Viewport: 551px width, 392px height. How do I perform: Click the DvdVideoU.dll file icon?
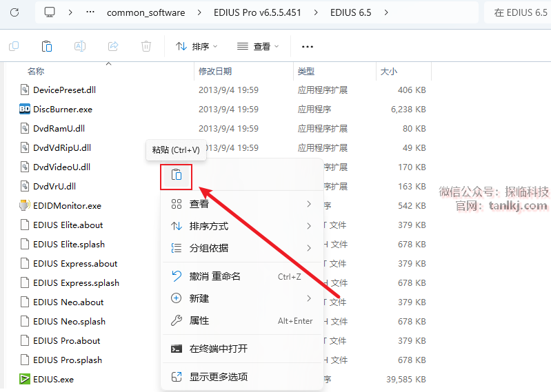(25, 167)
